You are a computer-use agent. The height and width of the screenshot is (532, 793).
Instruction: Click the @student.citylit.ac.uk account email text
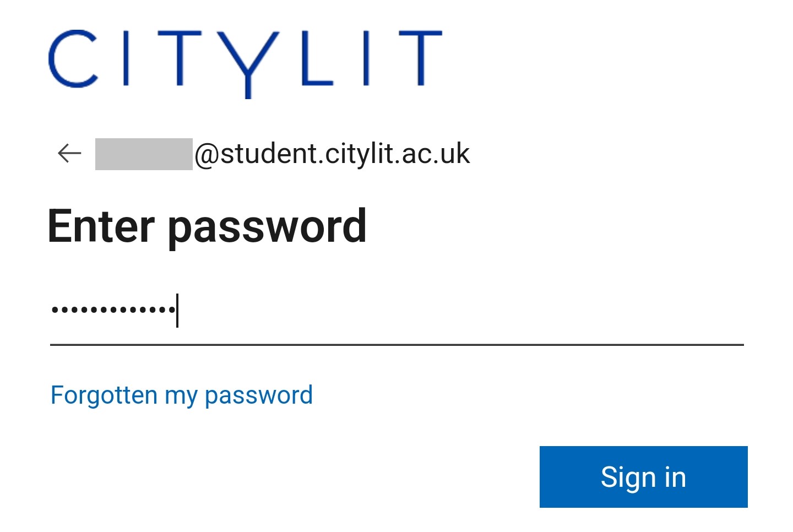tap(332, 154)
